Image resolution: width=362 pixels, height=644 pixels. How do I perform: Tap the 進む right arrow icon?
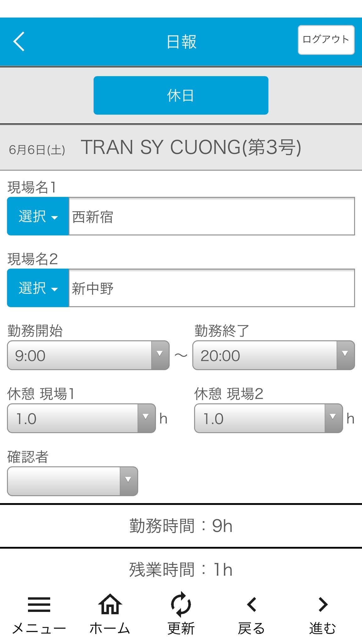coord(323,604)
